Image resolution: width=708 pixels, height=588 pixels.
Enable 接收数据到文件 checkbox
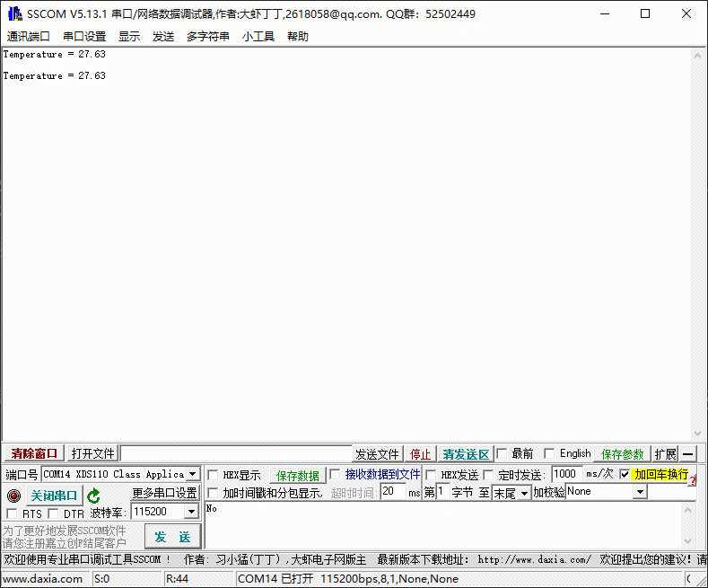point(335,474)
